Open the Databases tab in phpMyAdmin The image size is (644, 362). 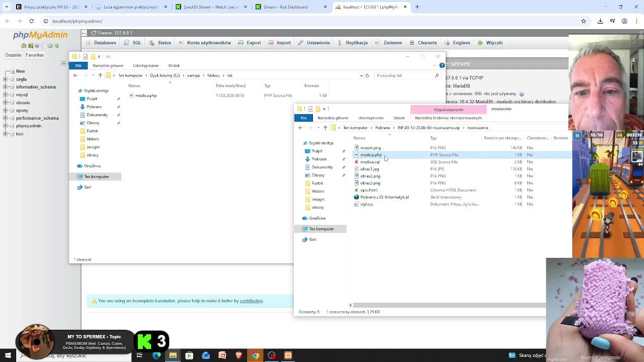pyautogui.click(x=101, y=43)
